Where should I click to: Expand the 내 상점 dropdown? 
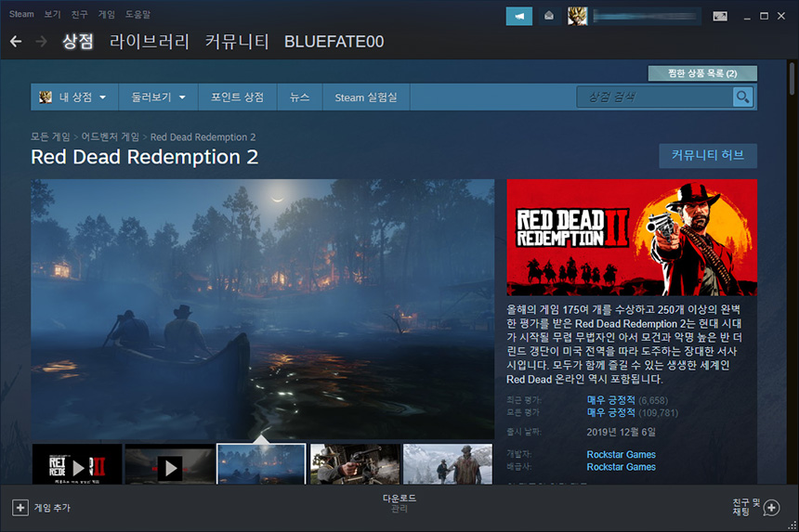click(x=75, y=97)
